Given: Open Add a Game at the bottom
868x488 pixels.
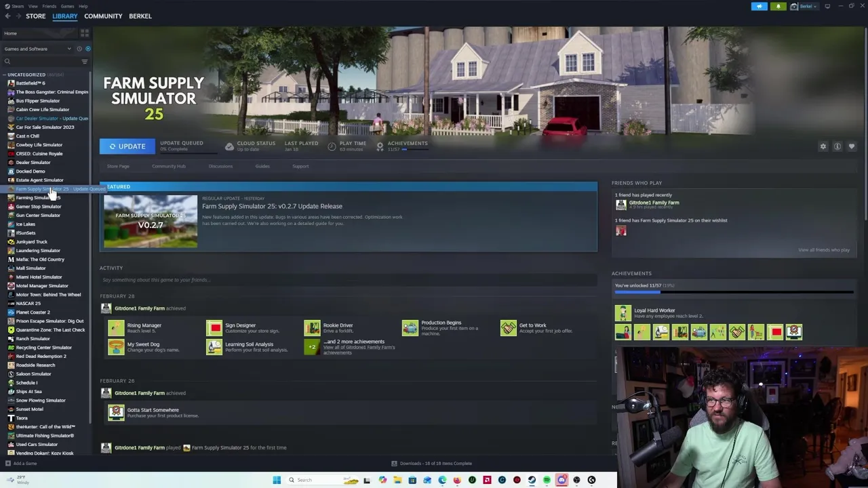Looking at the screenshot, I should 21,464.
